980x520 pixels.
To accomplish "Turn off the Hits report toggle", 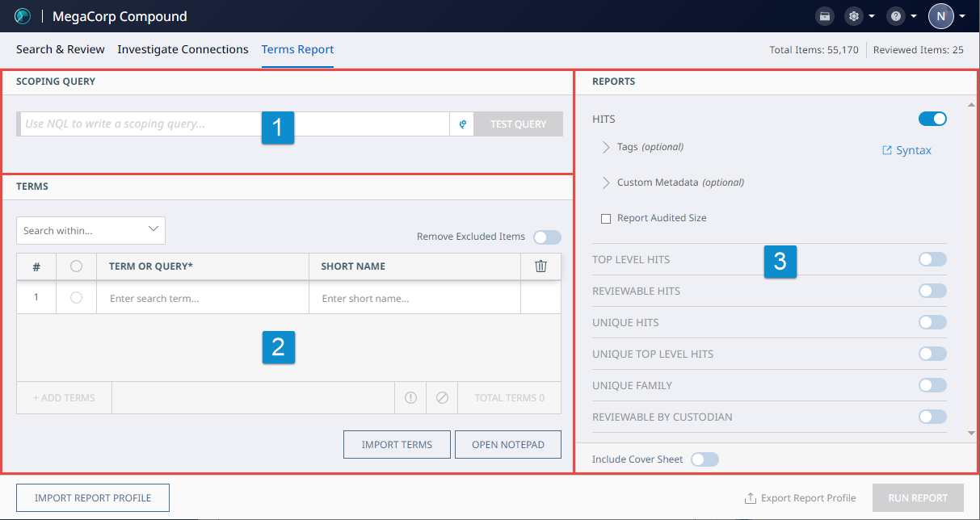I will point(932,119).
